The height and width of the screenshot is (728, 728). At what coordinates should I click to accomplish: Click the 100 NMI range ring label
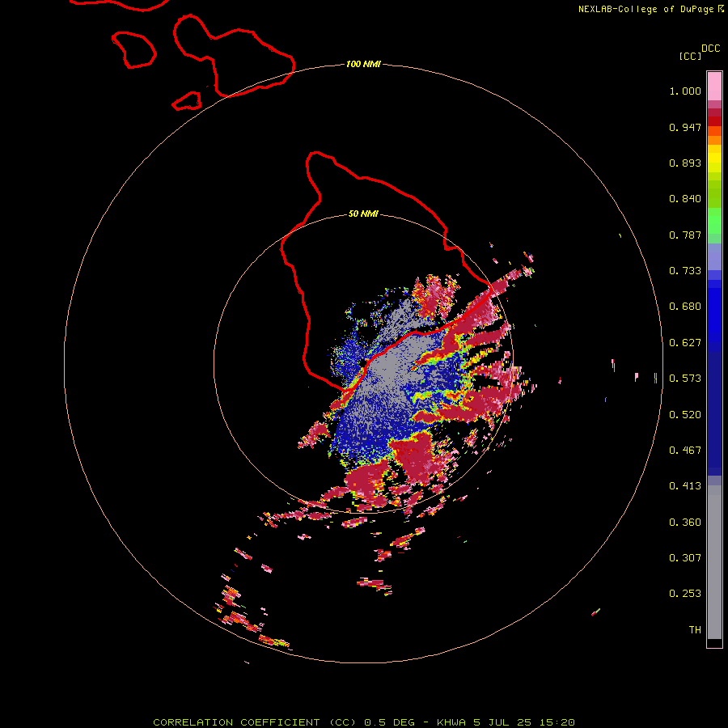click(363, 64)
